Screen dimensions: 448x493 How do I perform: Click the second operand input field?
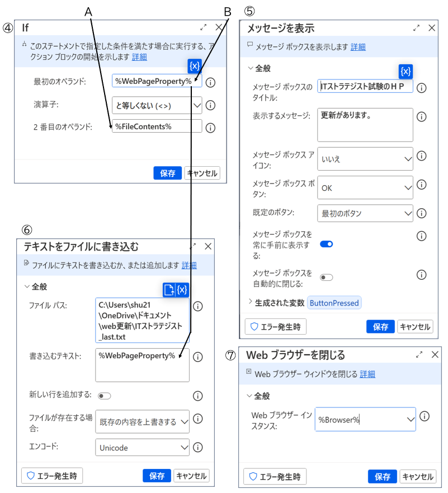click(157, 126)
